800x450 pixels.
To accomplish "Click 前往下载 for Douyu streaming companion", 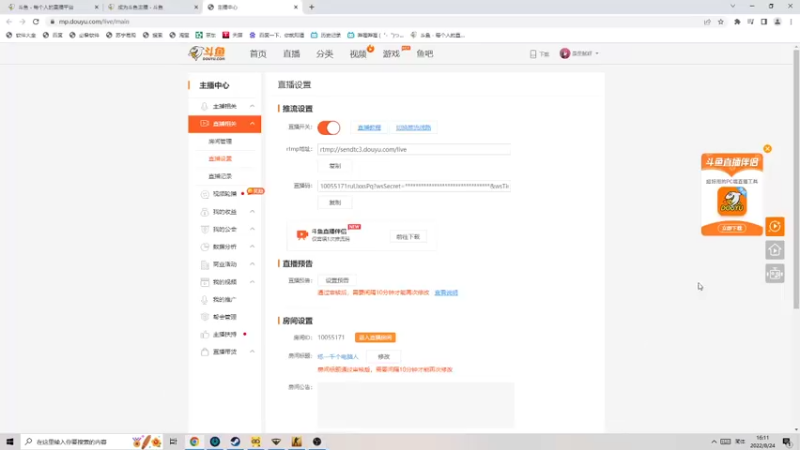I will pos(408,237).
